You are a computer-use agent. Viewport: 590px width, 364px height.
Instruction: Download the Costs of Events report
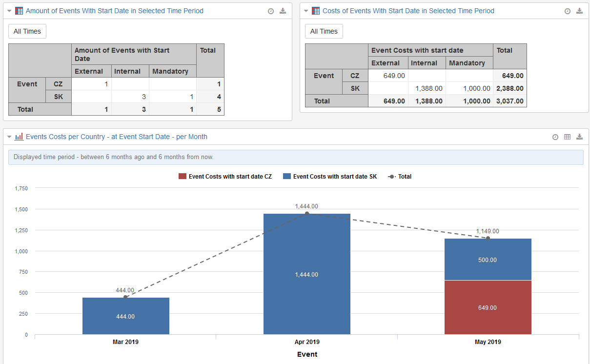point(580,11)
